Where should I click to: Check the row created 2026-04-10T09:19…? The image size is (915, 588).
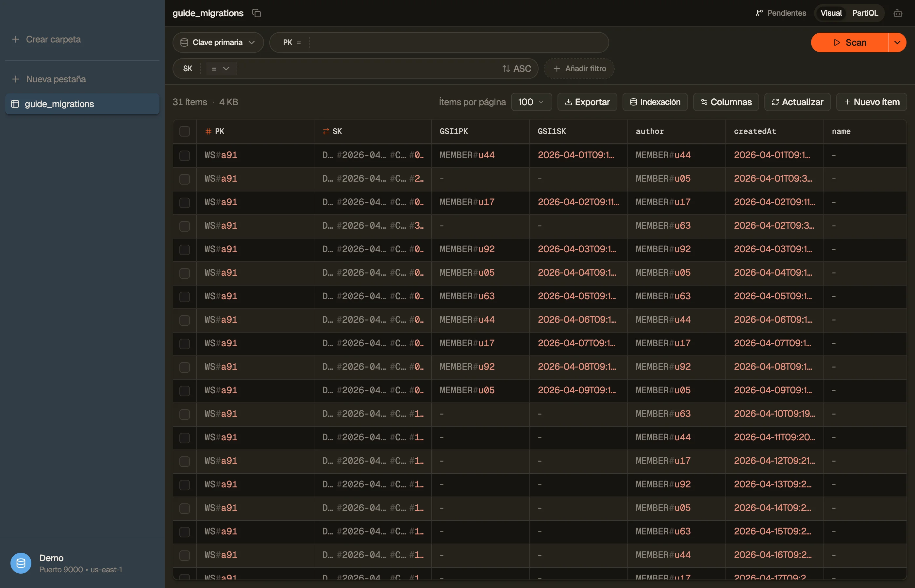184,414
